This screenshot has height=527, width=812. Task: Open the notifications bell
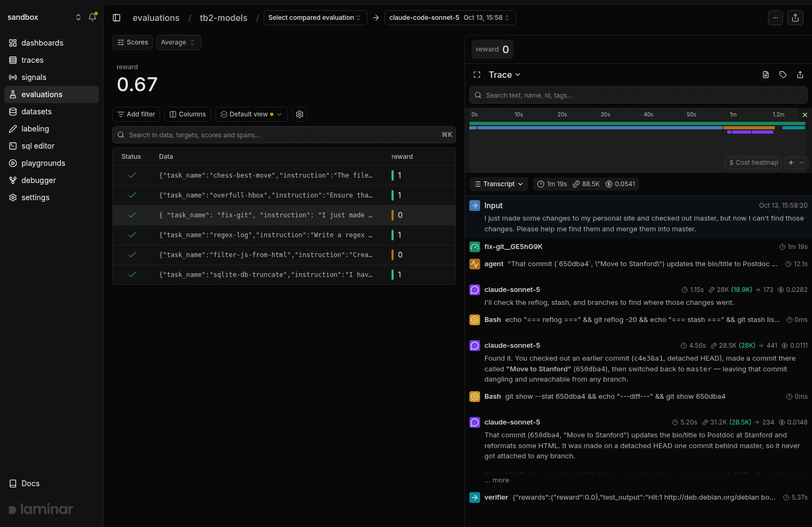(x=92, y=17)
